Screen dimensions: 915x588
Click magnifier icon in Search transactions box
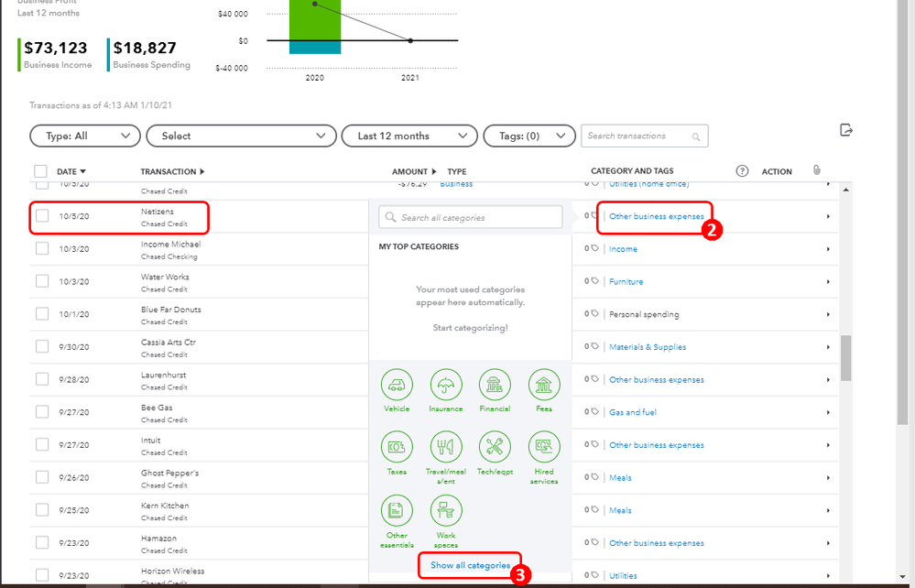(695, 136)
